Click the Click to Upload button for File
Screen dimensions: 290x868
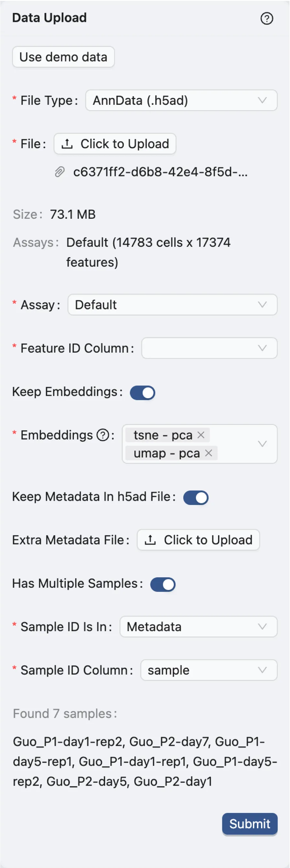click(x=115, y=144)
